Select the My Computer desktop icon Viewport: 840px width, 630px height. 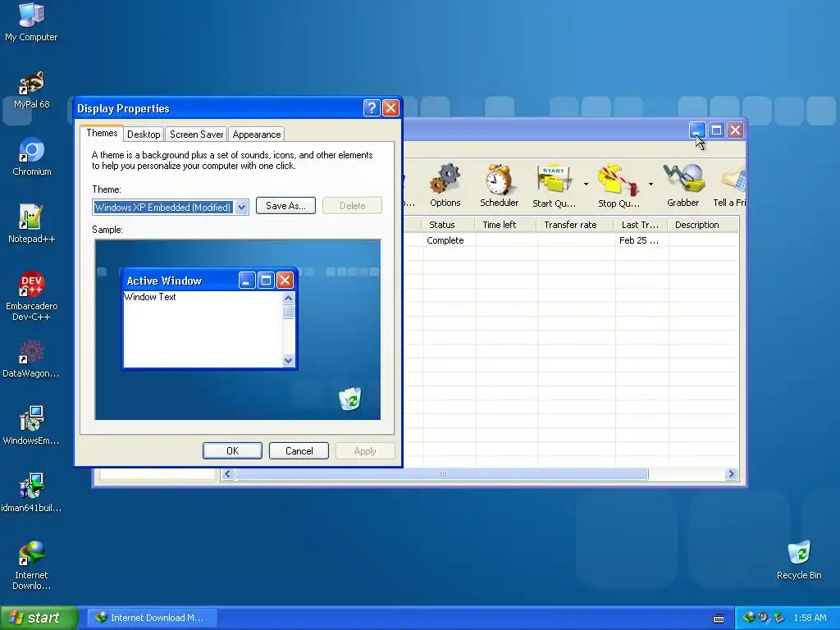(x=31, y=21)
